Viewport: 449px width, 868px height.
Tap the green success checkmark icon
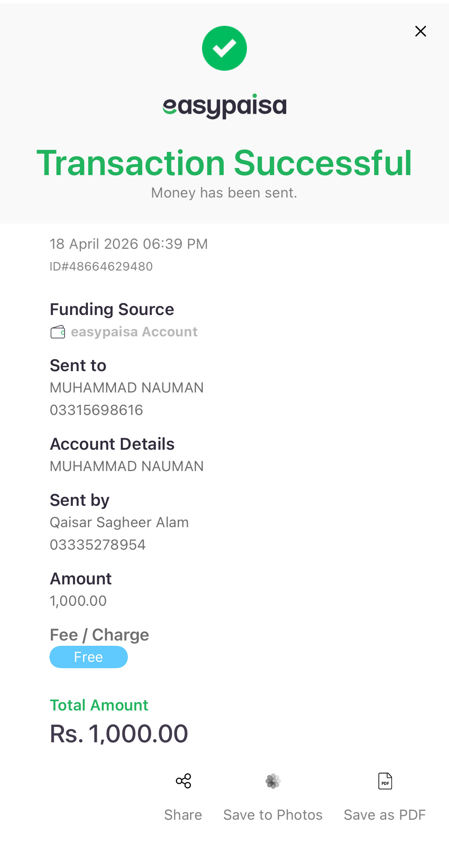(x=224, y=48)
